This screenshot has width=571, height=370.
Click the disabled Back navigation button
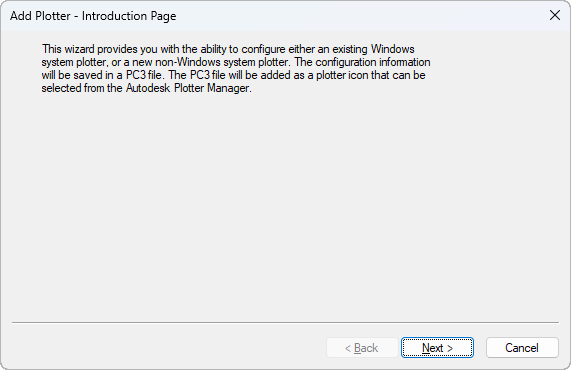[362, 348]
